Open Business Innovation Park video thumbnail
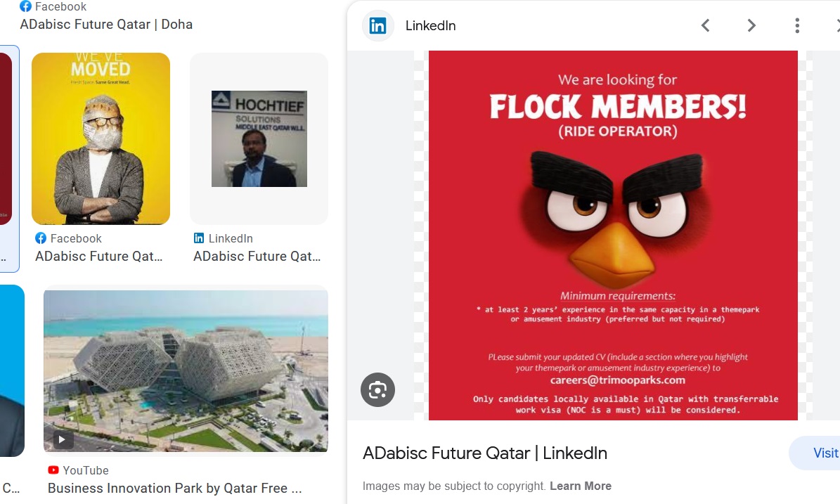840x504 pixels. click(x=186, y=371)
